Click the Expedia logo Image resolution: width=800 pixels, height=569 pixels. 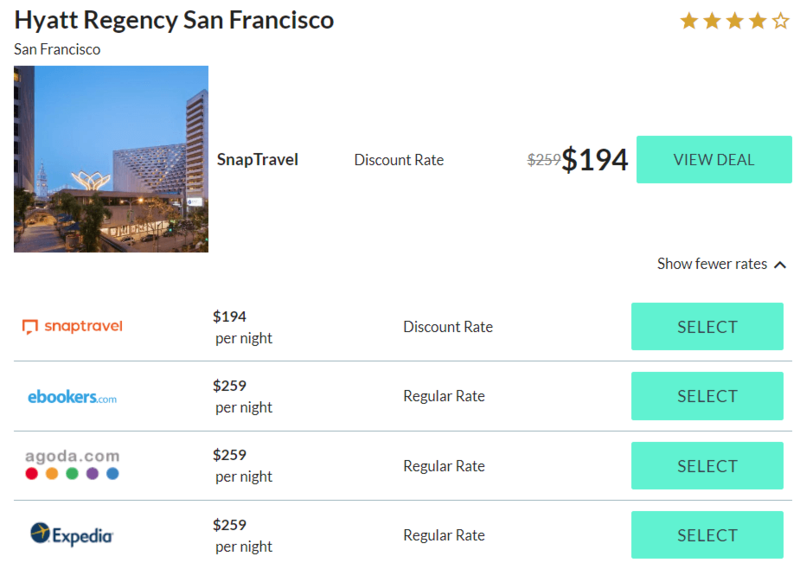pyautogui.click(x=72, y=535)
